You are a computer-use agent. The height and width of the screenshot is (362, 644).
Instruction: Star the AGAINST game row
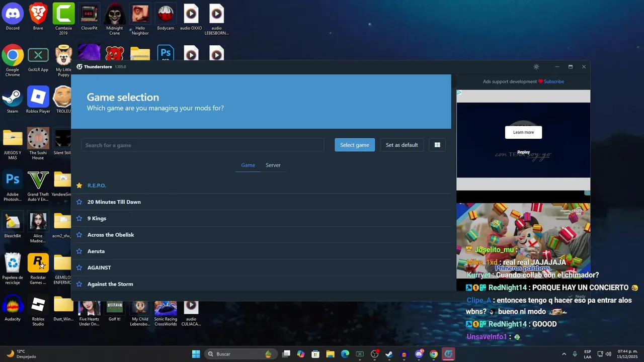click(x=79, y=268)
